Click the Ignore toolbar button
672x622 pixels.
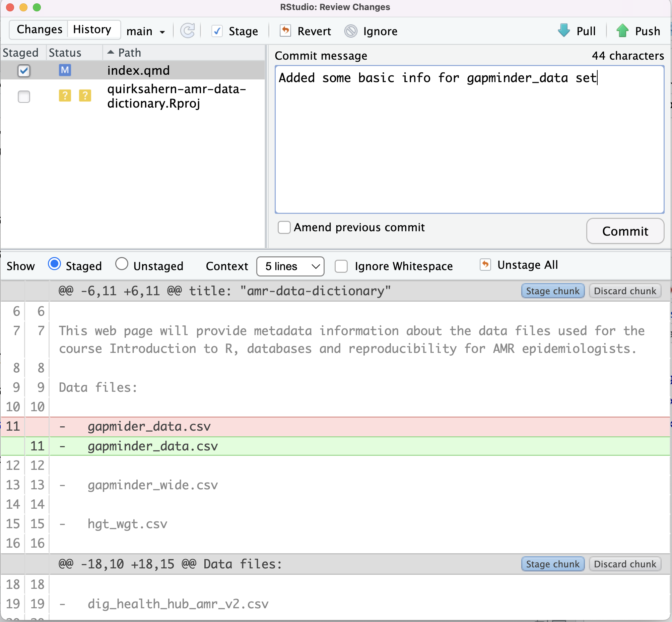point(371,31)
